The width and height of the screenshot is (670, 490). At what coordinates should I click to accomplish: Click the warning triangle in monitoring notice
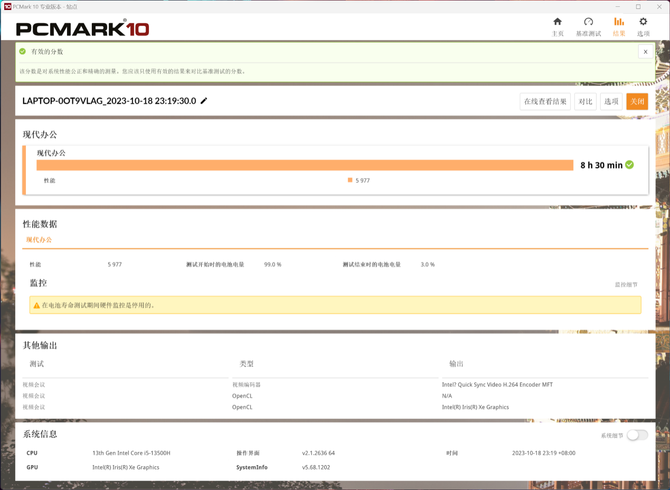[x=36, y=305]
